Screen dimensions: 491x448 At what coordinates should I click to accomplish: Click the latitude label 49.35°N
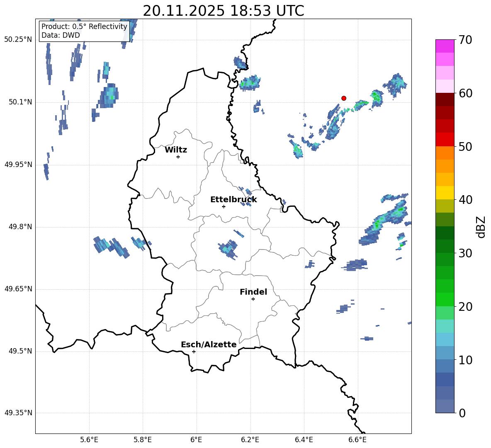click(18, 413)
